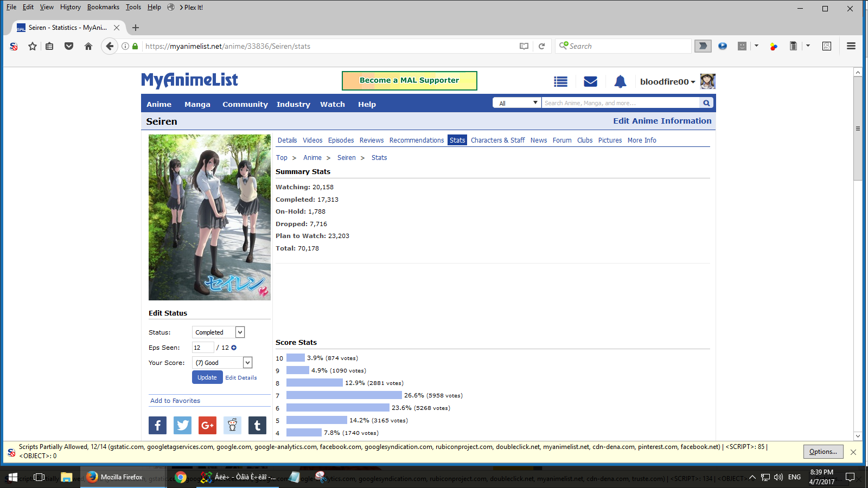
Task: Click the page vertical scrollbar thumb
Action: click(858, 128)
